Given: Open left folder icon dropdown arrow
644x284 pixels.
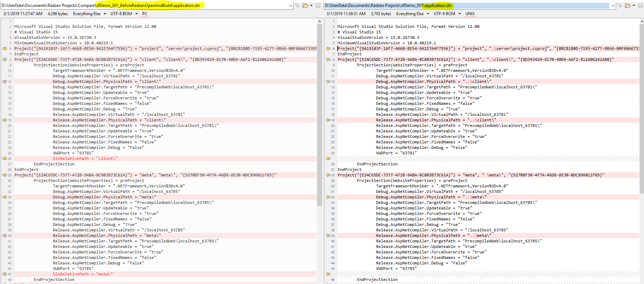Looking at the screenshot, I should (x=311, y=6).
